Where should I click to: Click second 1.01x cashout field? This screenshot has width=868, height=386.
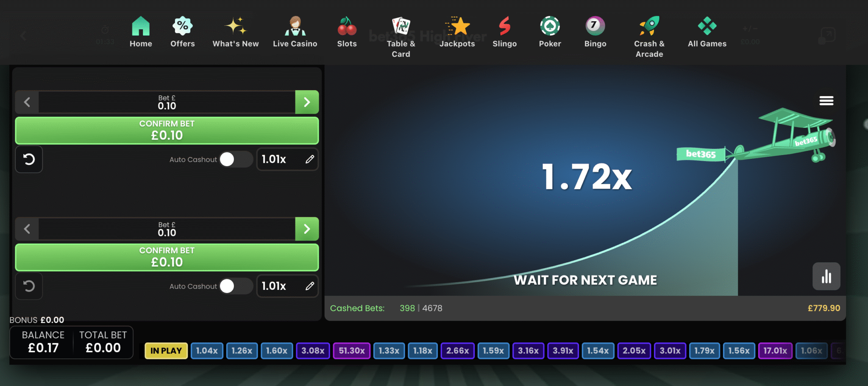click(287, 286)
